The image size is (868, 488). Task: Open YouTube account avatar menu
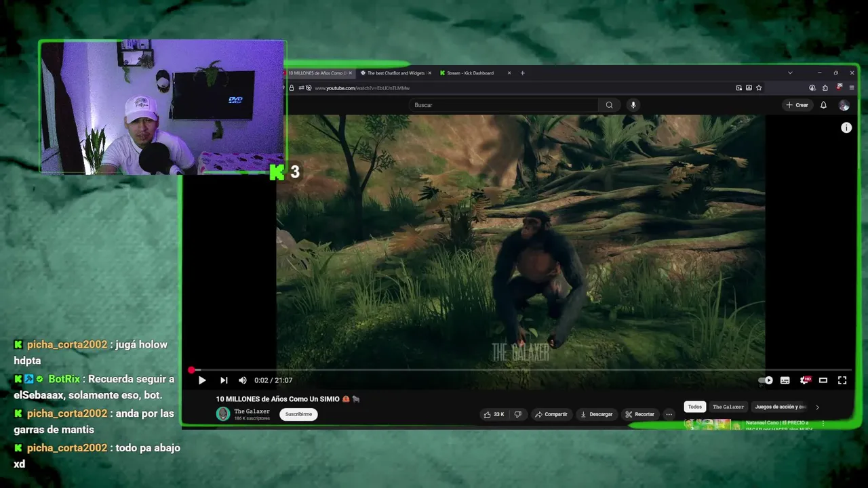(844, 105)
